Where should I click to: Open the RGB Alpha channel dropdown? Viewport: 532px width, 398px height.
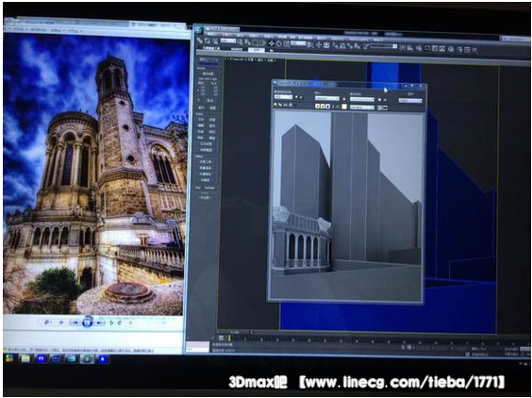tap(362, 108)
